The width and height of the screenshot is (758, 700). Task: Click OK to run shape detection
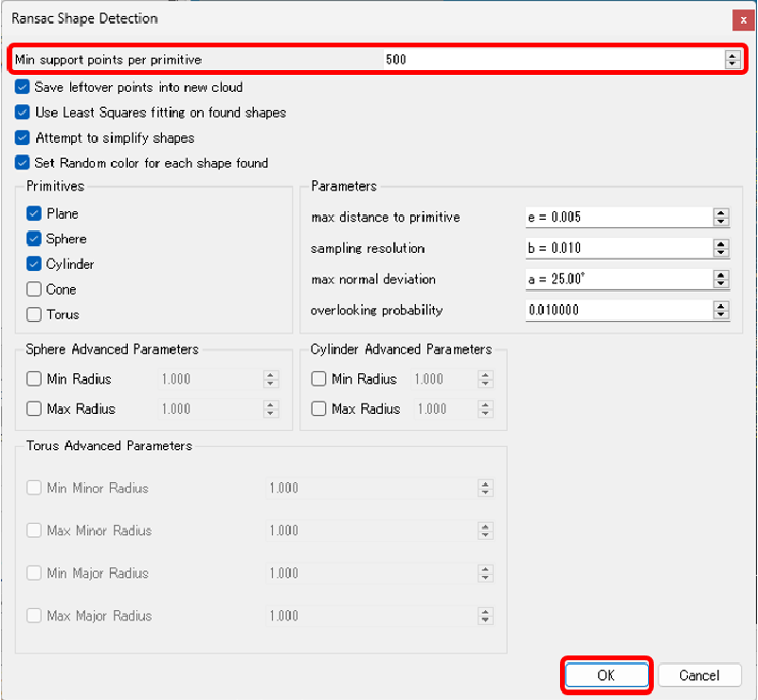point(606,675)
